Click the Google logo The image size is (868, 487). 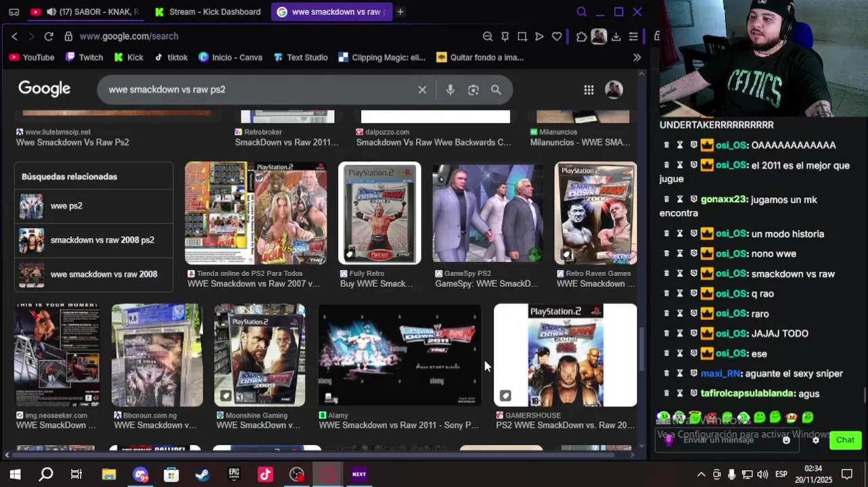[x=44, y=89]
